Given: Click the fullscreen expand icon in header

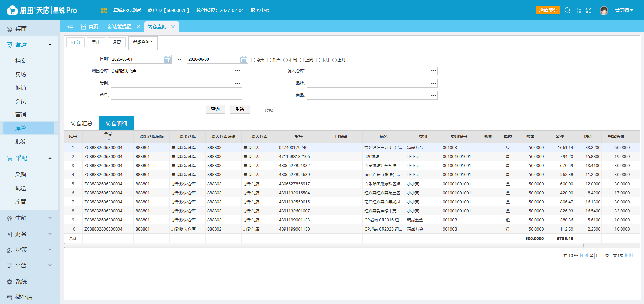Looking at the screenshot, I should [589, 10].
